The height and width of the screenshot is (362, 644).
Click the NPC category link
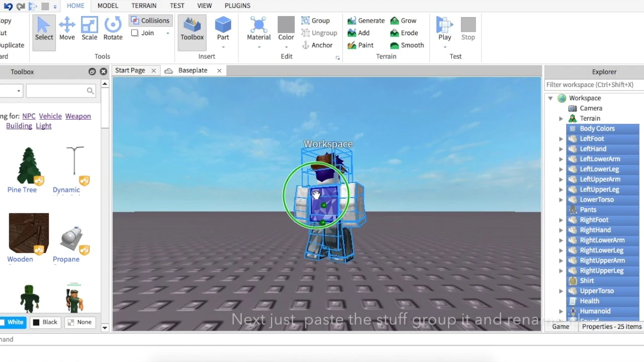point(29,116)
